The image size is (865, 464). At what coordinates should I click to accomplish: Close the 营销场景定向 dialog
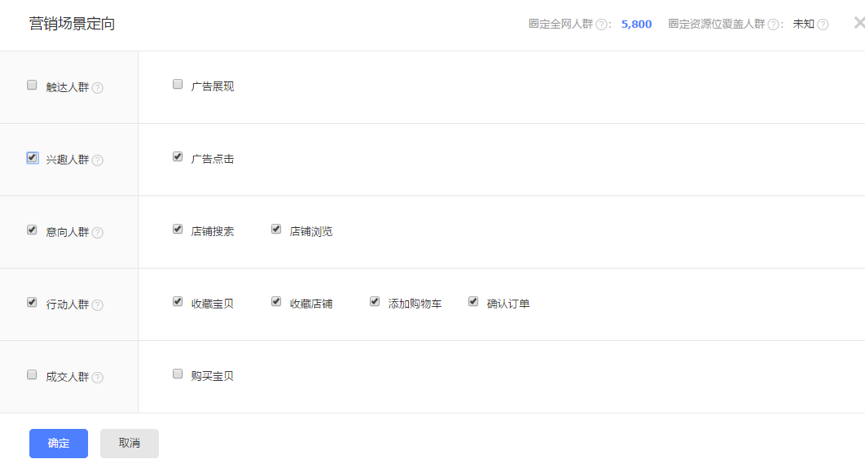pos(859,23)
